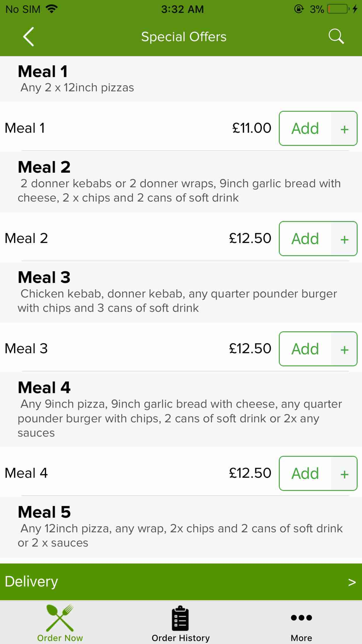Tap the plus icon for Meal 1
The image size is (362, 644).
pos(344,129)
